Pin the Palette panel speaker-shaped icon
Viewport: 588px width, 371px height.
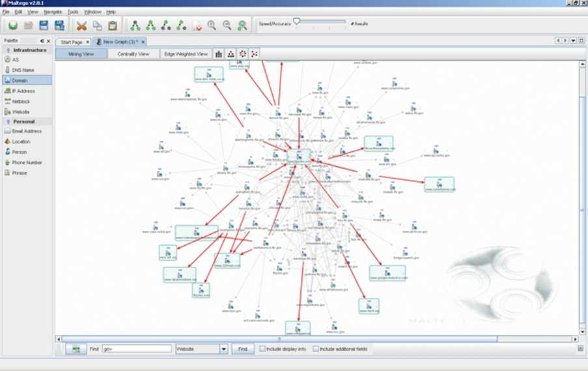tap(42, 40)
